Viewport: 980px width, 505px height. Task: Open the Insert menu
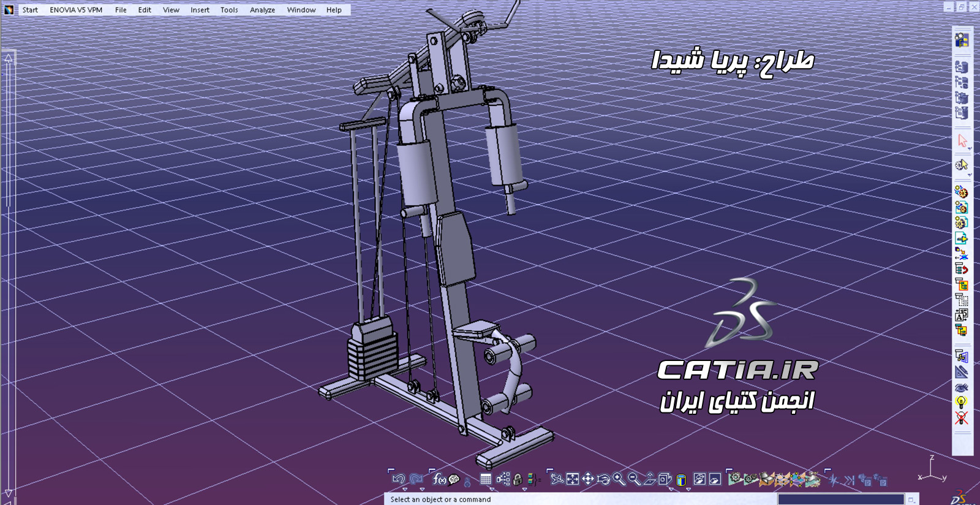200,10
